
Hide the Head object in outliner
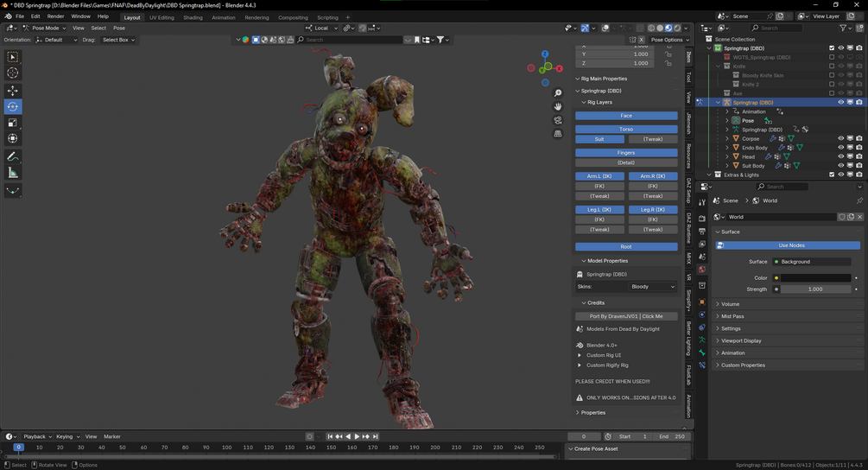pyautogui.click(x=840, y=156)
